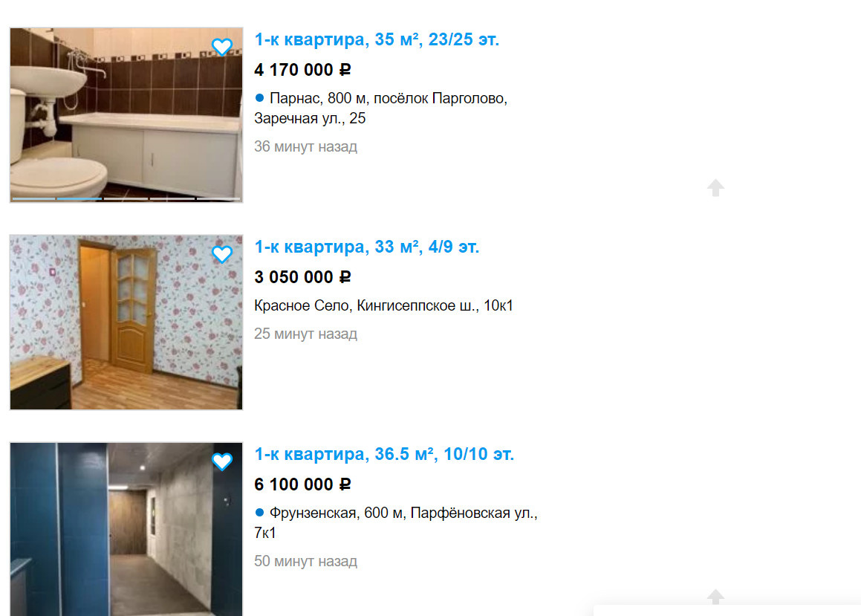Toggle favorite heart on Frunzenskaya apartment photo
The width and height of the screenshot is (861, 616).
(222, 461)
